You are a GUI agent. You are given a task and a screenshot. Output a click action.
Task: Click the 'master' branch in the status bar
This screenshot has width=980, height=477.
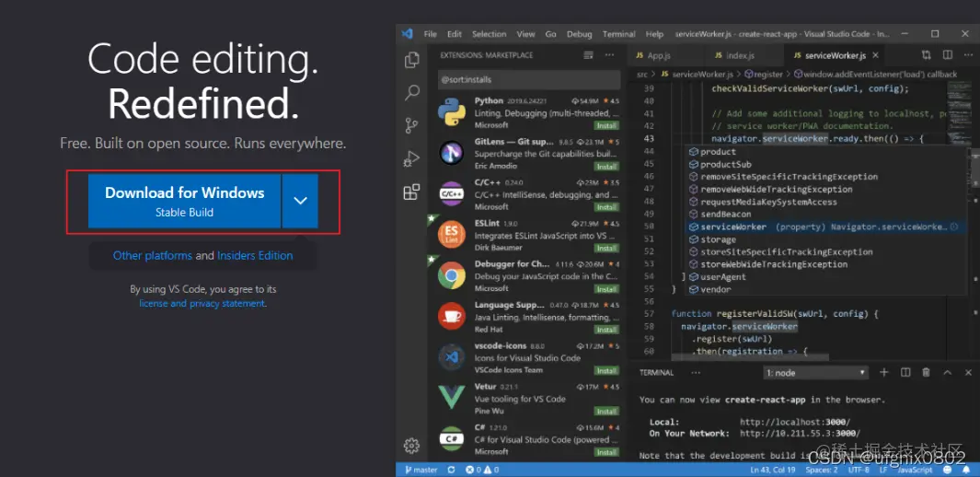click(x=421, y=470)
